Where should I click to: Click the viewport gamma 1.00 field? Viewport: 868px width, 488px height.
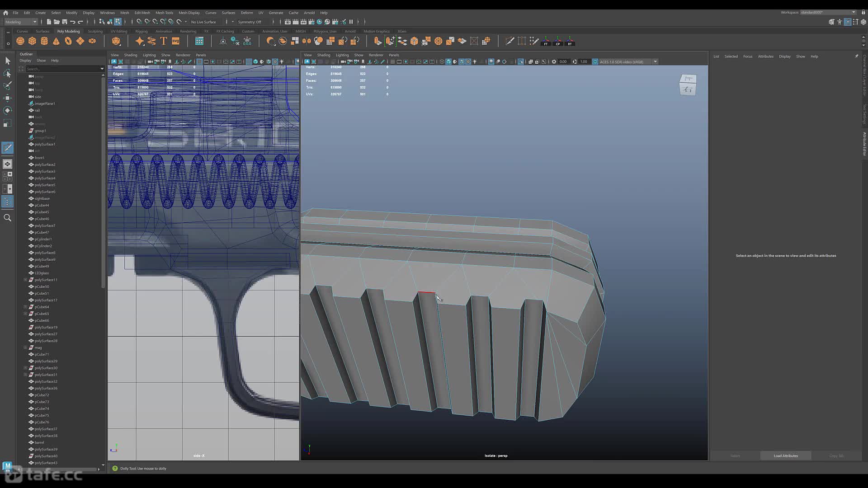[x=584, y=61]
